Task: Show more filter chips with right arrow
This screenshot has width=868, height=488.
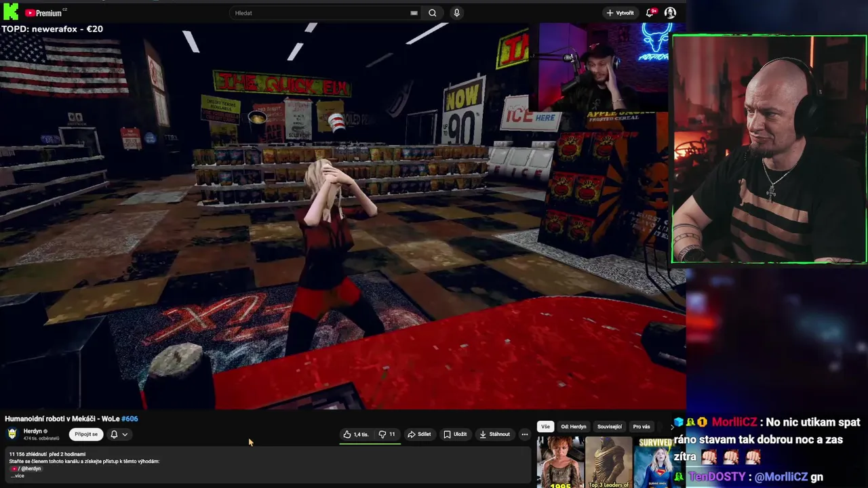Action: point(671,426)
